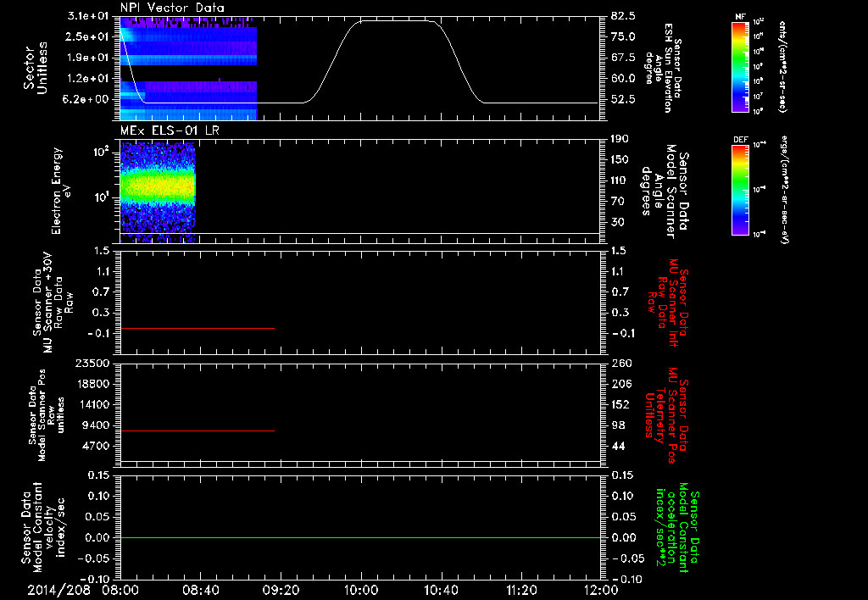Click the 67.5 sun elevation tick value
Screen dimensions: 868x600
pos(624,58)
